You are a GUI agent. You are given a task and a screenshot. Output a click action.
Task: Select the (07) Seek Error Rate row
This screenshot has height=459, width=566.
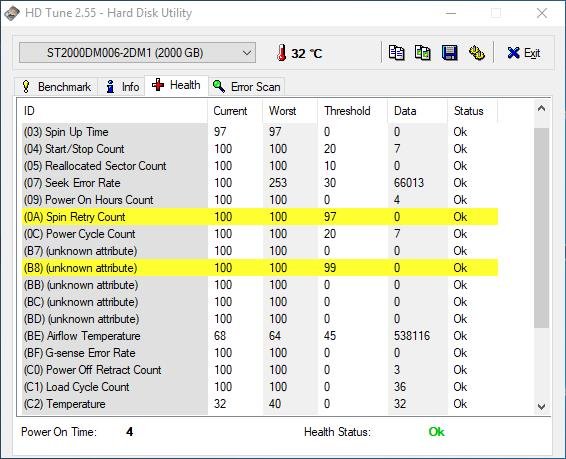point(260,183)
